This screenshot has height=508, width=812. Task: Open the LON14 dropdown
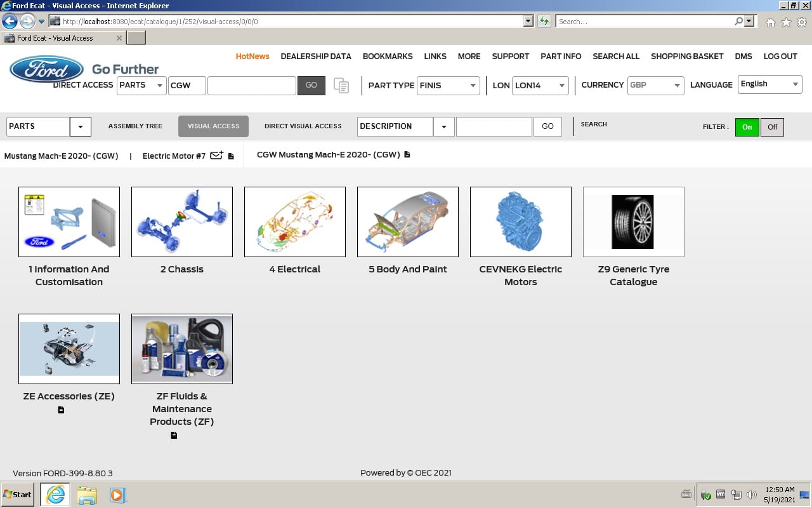tap(540, 86)
